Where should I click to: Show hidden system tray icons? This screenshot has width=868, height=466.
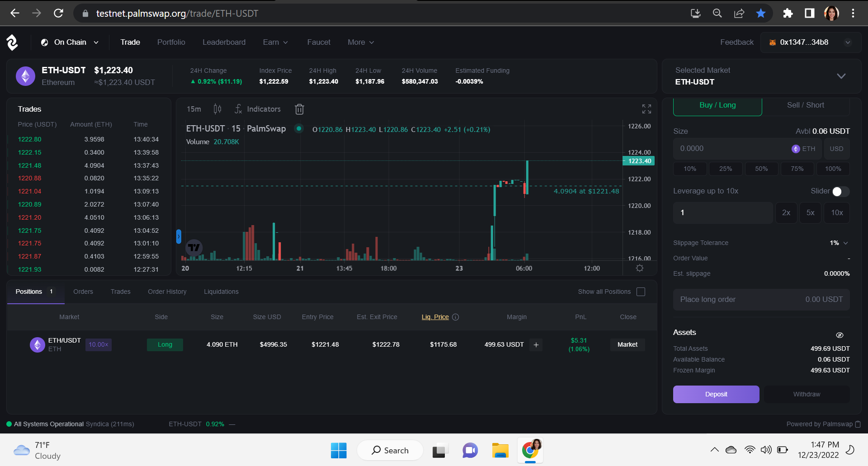[x=714, y=450]
